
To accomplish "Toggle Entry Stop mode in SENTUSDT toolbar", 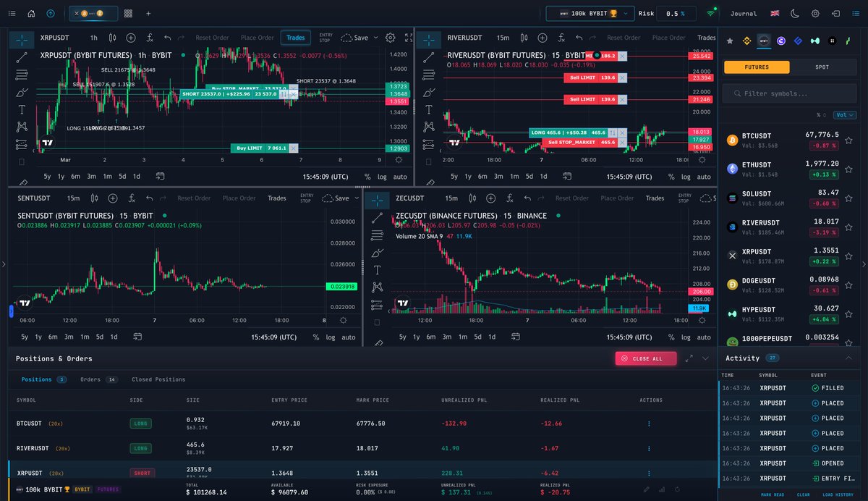I will (307, 198).
